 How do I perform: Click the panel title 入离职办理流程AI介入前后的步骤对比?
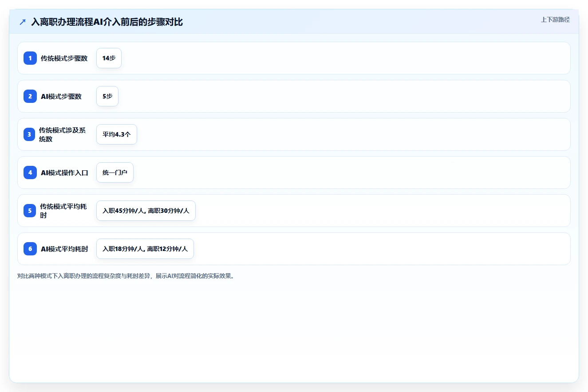(107, 22)
